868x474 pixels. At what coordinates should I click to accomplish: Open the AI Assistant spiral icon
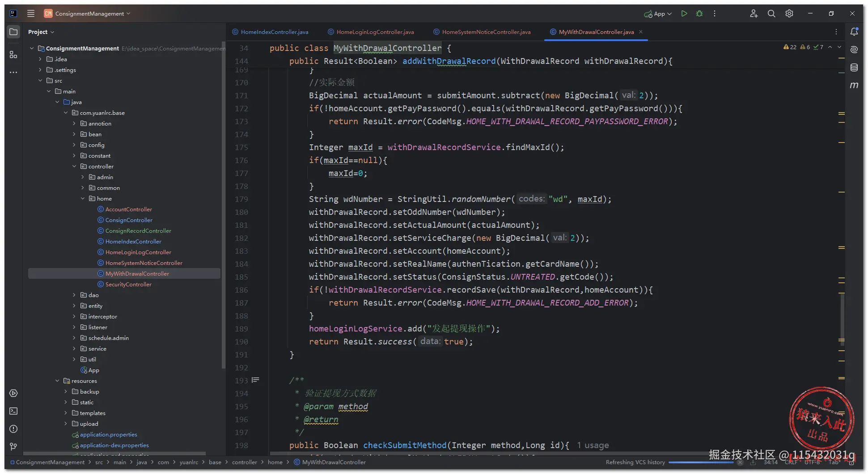click(x=854, y=50)
